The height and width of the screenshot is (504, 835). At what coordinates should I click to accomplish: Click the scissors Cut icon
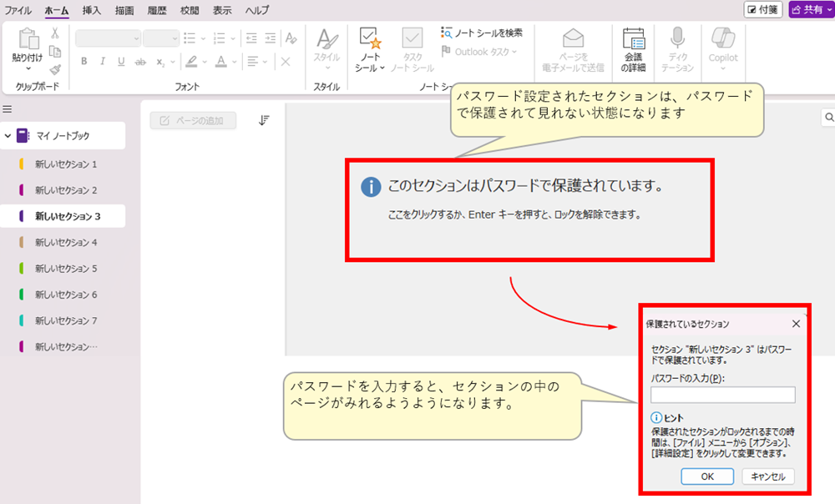(x=55, y=33)
